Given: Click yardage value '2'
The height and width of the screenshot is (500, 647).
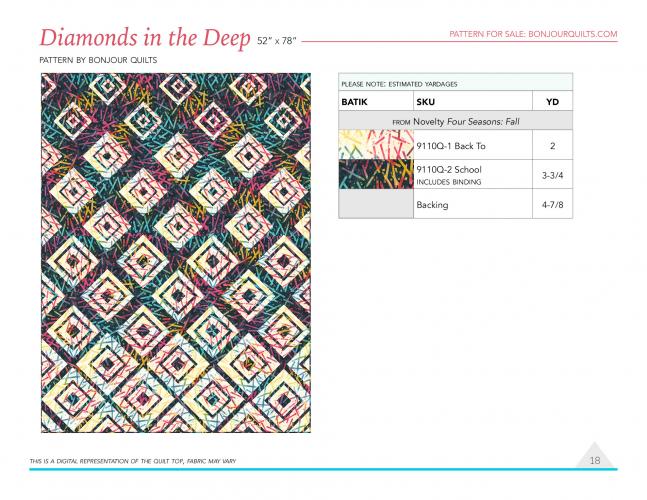Looking at the screenshot, I should (553, 146).
